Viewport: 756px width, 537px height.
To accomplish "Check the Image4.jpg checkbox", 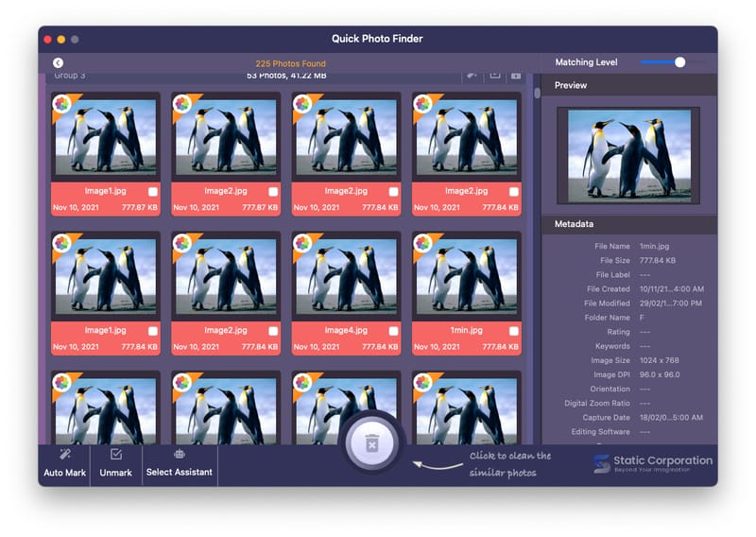I will 393,332.
